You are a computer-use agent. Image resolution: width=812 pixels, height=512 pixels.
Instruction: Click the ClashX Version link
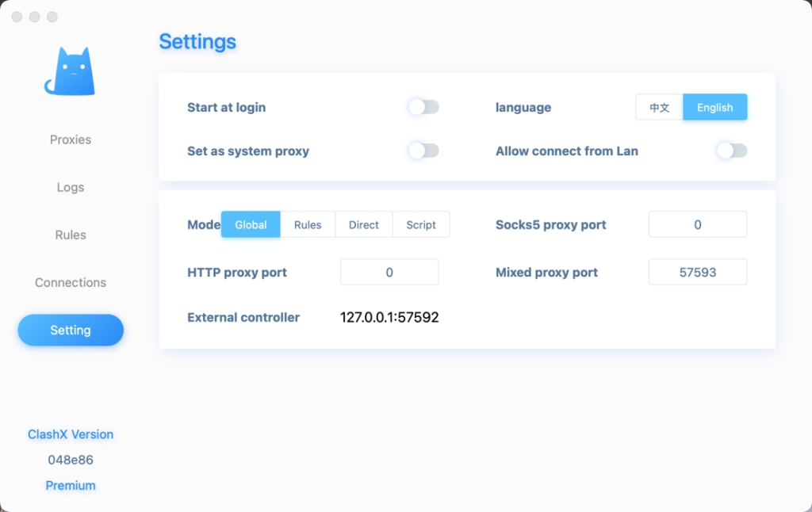[71, 434]
